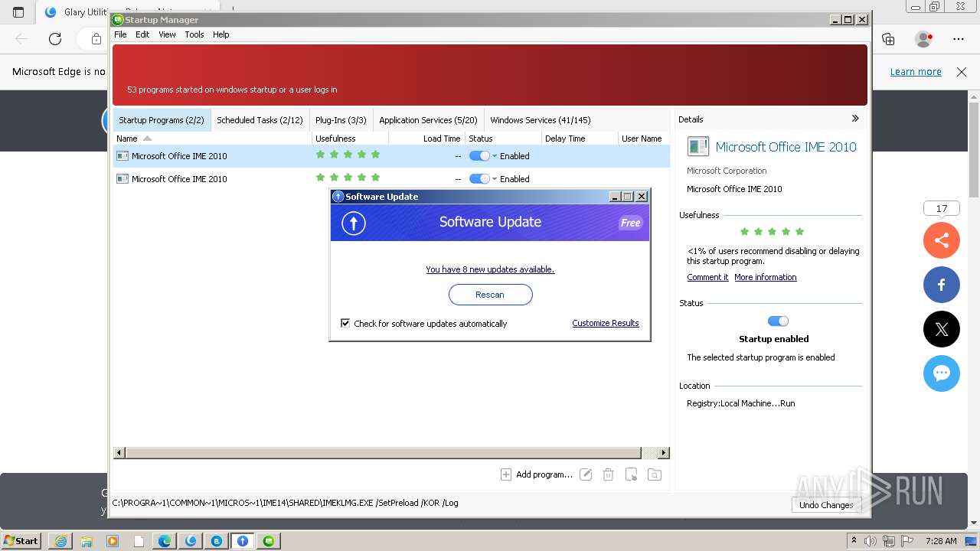The height and width of the screenshot is (551, 980).
Task: Open the View menu in Startup Manager
Action: pyautogui.click(x=167, y=34)
